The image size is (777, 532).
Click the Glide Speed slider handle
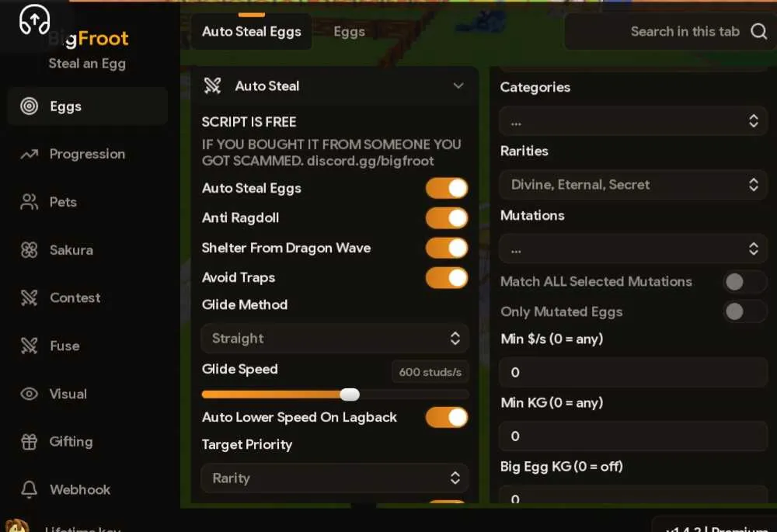350,395
